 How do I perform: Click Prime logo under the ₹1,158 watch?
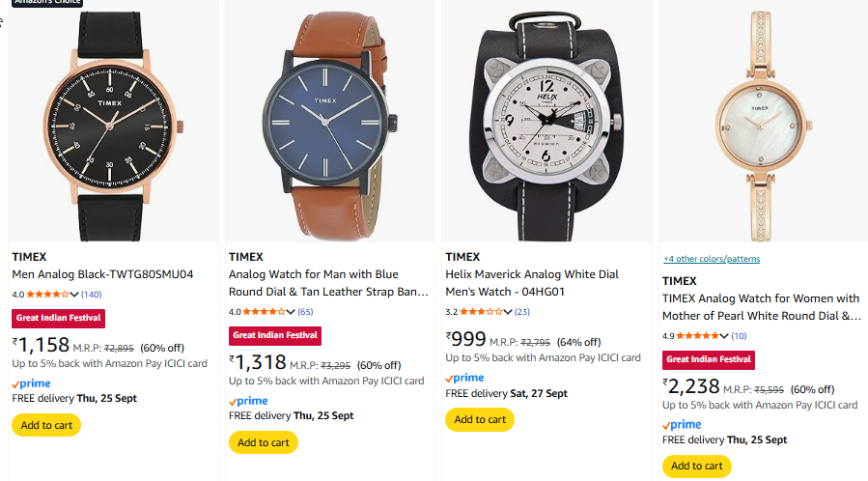tap(31, 383)
